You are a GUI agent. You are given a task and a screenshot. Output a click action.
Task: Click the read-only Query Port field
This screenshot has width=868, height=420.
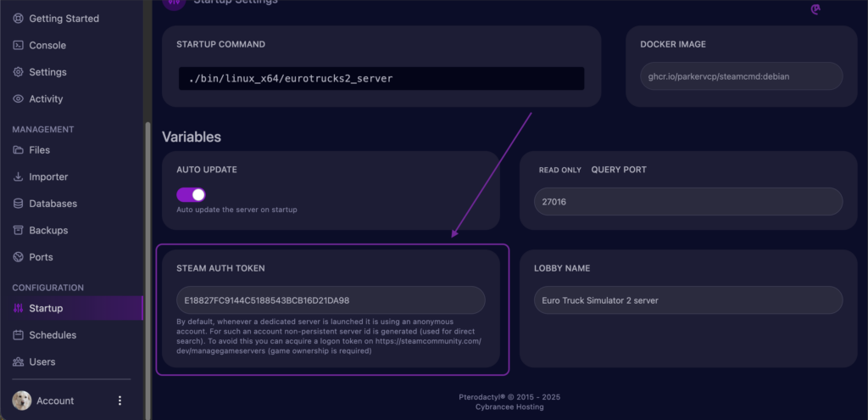(688, 202)
